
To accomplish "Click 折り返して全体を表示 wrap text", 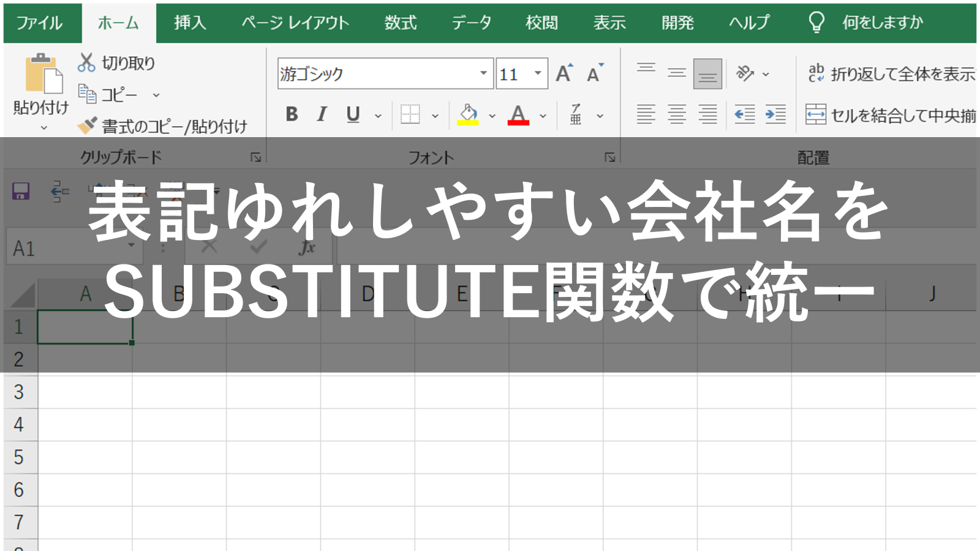I will tap(892, 73).
